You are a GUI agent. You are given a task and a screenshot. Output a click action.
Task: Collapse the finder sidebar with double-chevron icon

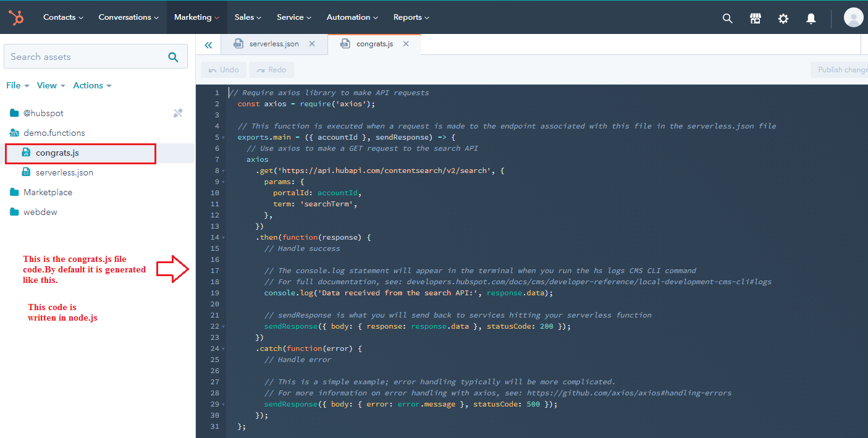coord(208,44)
